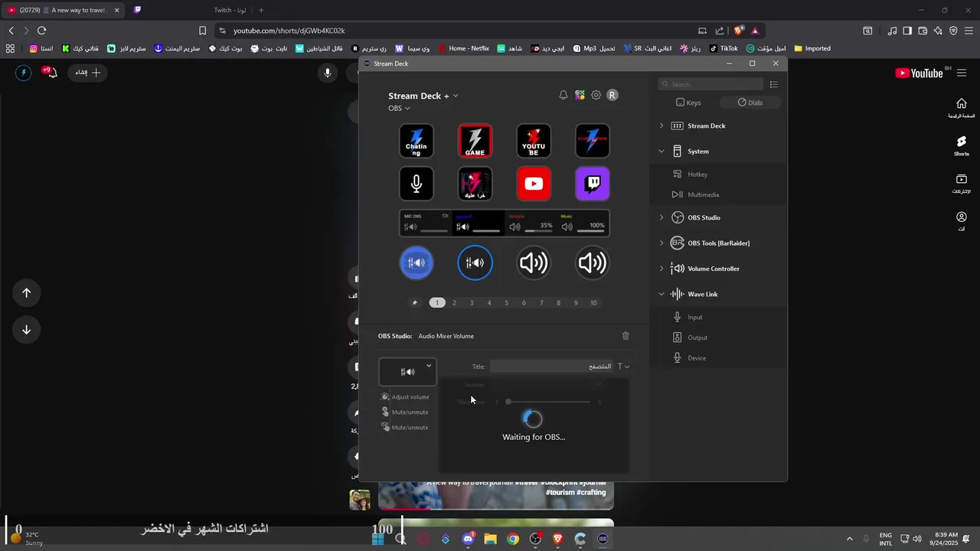This screenshot has width=980, height=551.
Task: Open the dial icon chooser dropdown
Action: pos(429,366)
